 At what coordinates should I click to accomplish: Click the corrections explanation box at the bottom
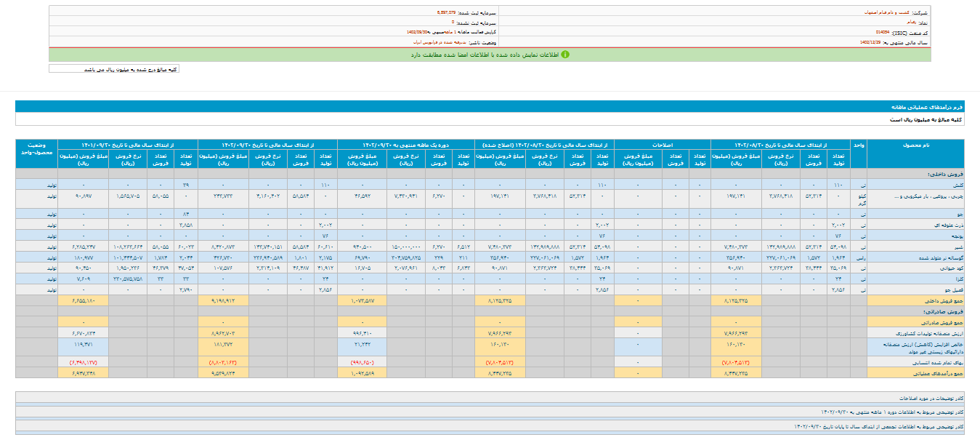pyautogui.click(x=490, y=399)
